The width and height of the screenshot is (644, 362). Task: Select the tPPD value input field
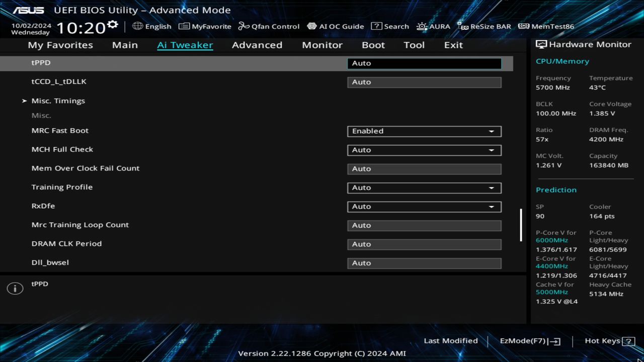tap(424, 63)
